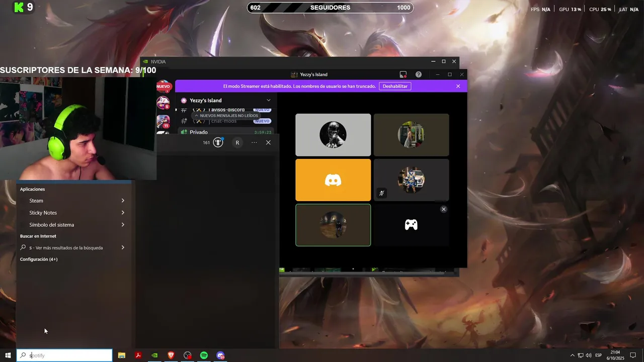Select the muted participant tile
This screenshot has width=644, height=362.
(411, 180)
